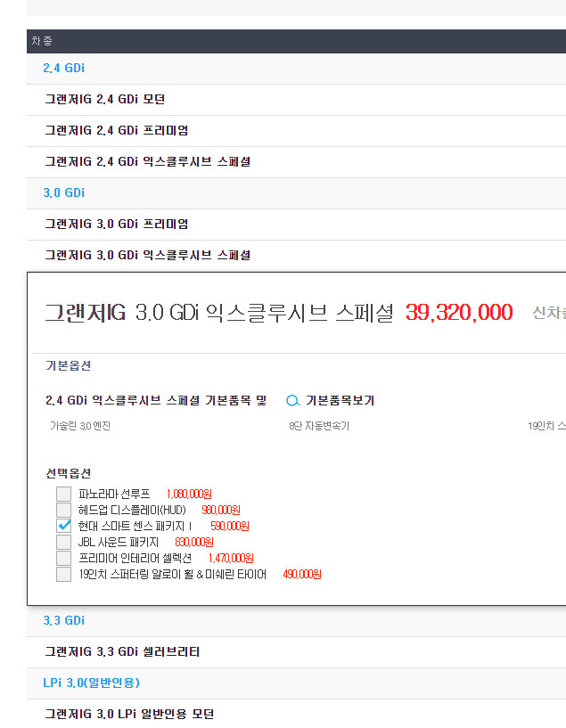The image size is (566, 728).
Task: Tick the JBL 사운드 패키지 checkbox
Action: (x=63, y=542)
